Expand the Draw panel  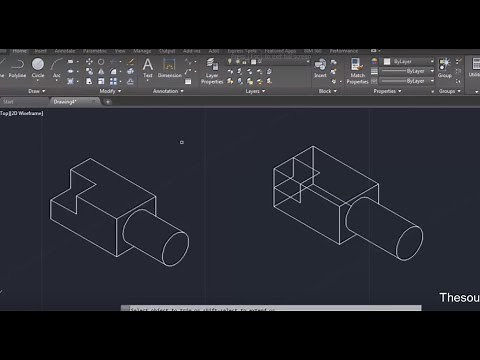(36, 91)
